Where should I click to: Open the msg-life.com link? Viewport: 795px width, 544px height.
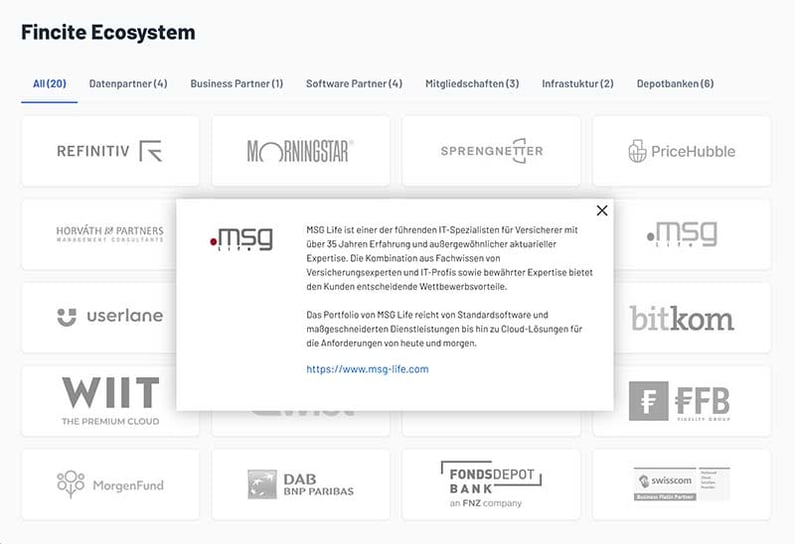click(x=367, y=369)
